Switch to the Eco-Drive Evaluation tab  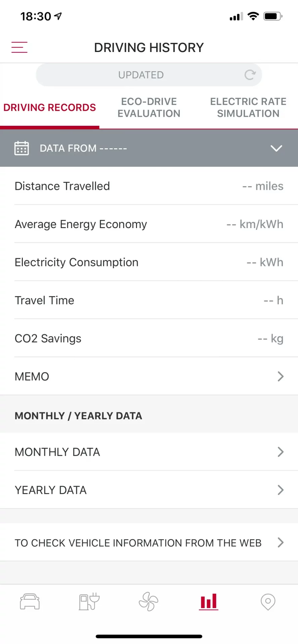tap(149, 107)
